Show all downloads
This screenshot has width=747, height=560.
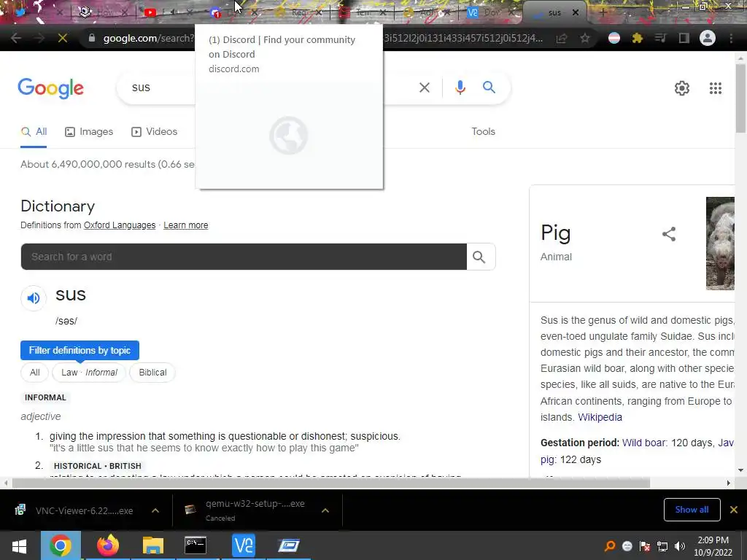coord(692,510)
